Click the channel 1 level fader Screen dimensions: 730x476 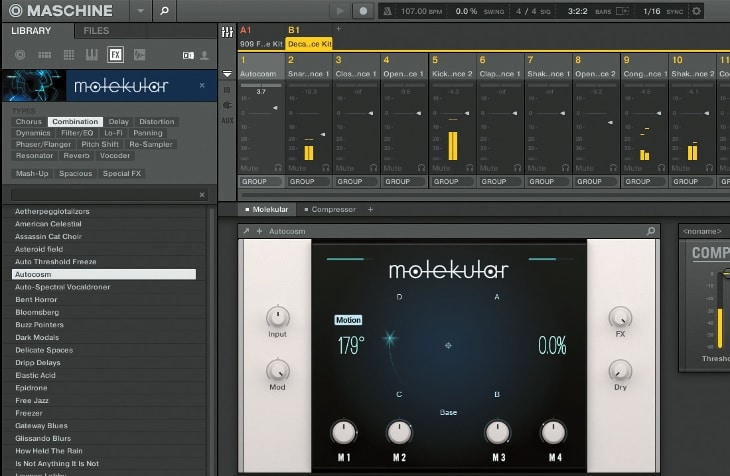point(275,108)
